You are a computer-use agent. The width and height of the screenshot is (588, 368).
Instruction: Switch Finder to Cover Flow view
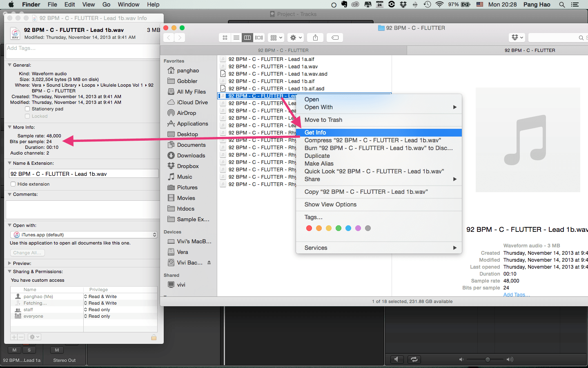coord(259,38)
